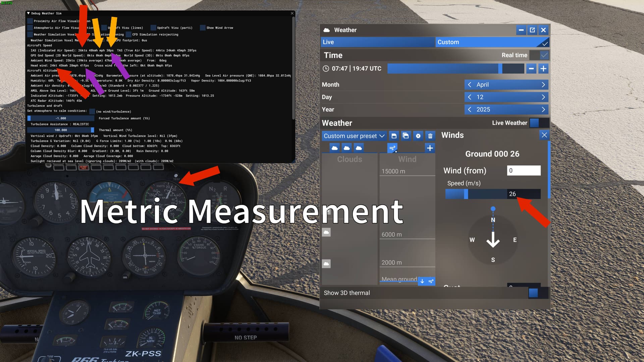Duplicate the weather preset with the copy icon
Viewport: 644px width, 362px height.
click(x=406, y=136)
